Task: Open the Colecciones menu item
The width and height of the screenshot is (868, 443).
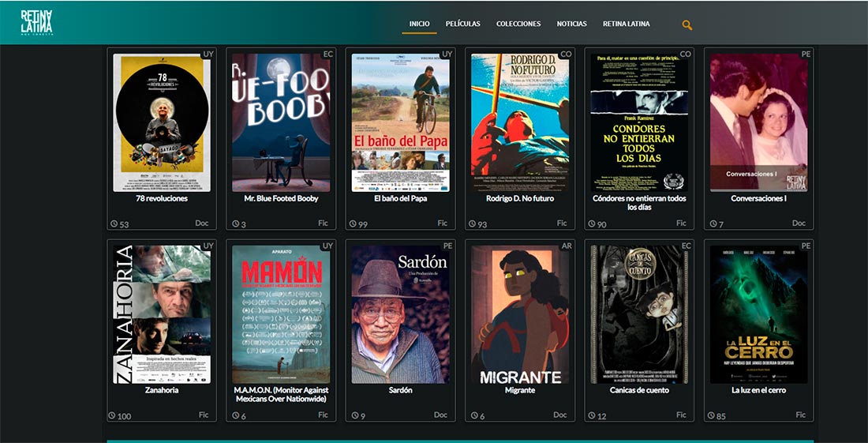Action: (x=518, y=24)
